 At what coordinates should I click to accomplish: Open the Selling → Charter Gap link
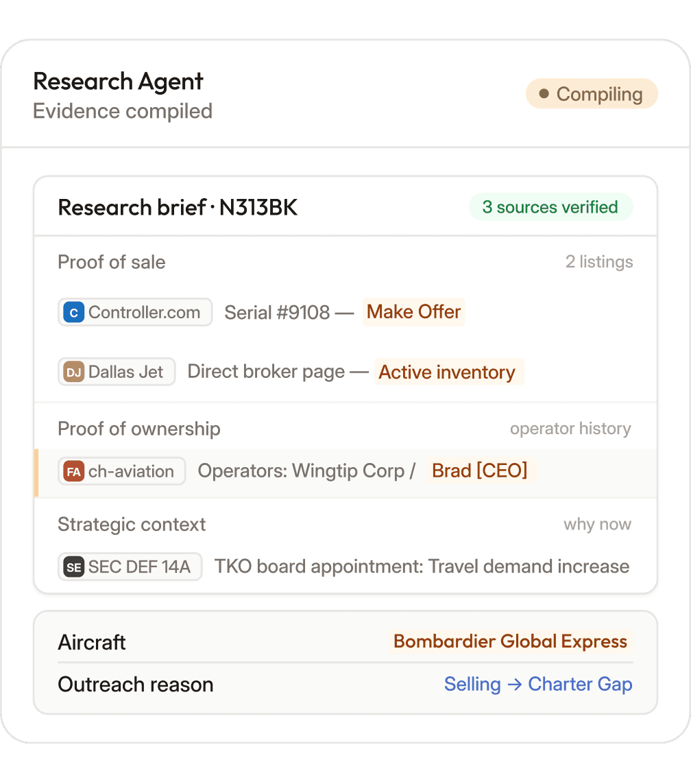[538, 685]
